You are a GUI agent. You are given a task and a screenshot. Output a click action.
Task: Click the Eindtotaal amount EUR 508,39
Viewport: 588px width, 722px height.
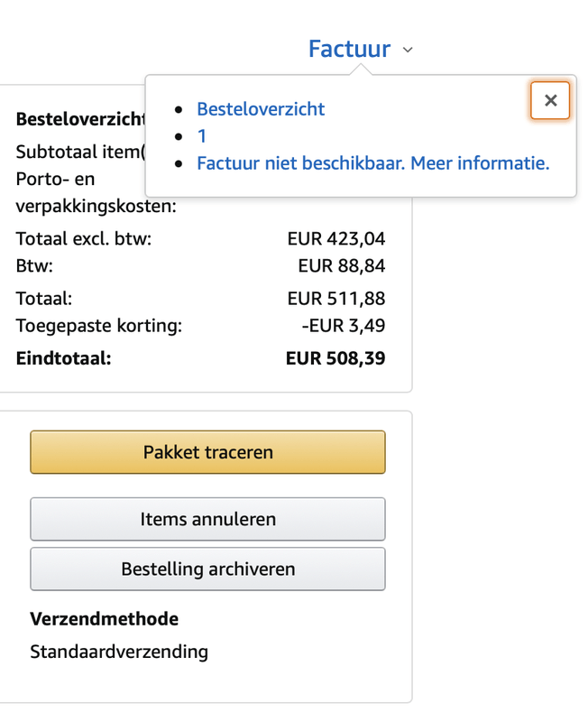(335, 358)
